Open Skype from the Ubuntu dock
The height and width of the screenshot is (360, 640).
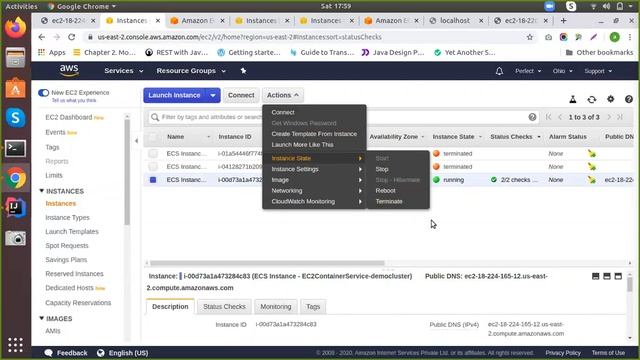[x=16, y=118]
